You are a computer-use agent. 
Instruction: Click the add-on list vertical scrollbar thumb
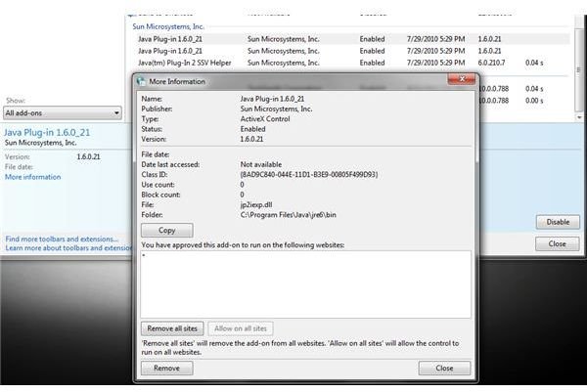(579, 70)
